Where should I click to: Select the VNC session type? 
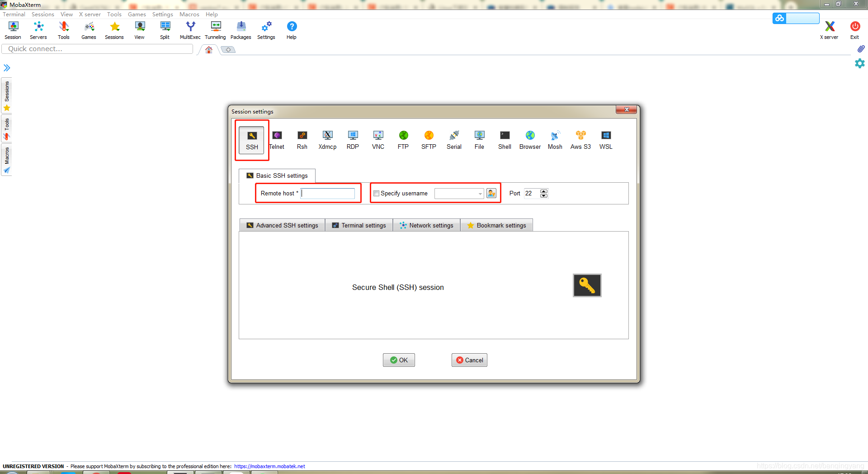(x=378, y=140)
